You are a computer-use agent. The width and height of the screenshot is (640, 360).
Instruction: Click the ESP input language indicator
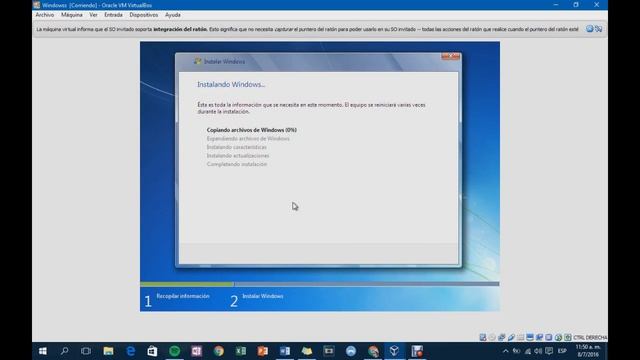pos(562,351)
